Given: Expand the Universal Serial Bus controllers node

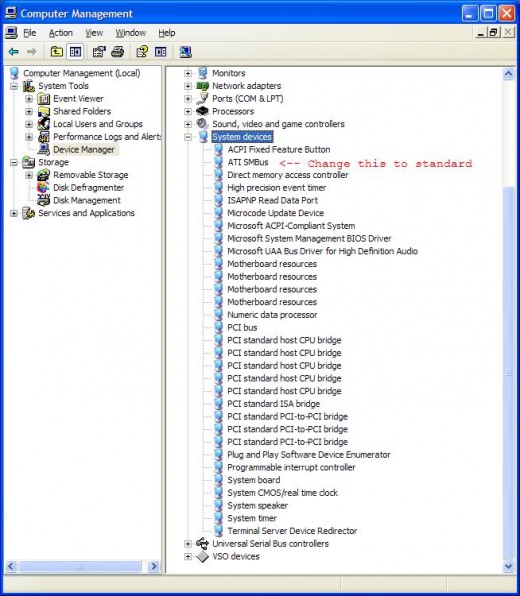Looking at the screenshot, I should pyautogui.click(x=188, y=544).
